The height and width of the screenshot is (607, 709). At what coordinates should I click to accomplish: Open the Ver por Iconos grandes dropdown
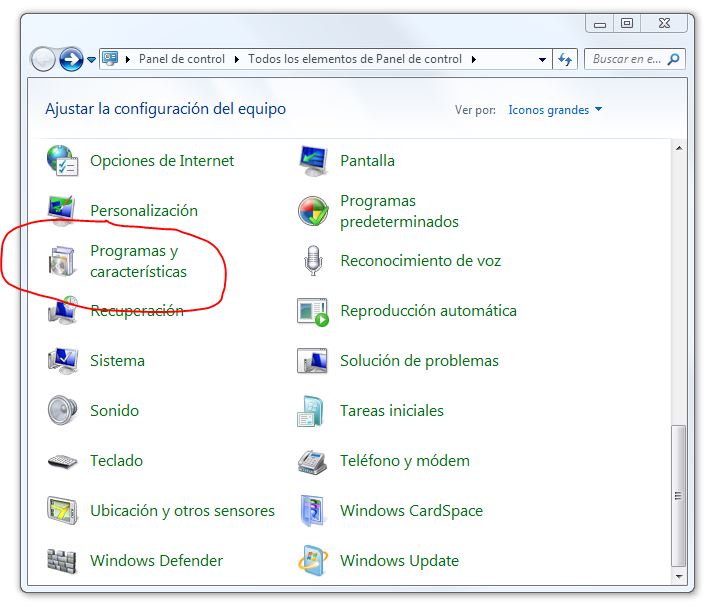point(555,110)
